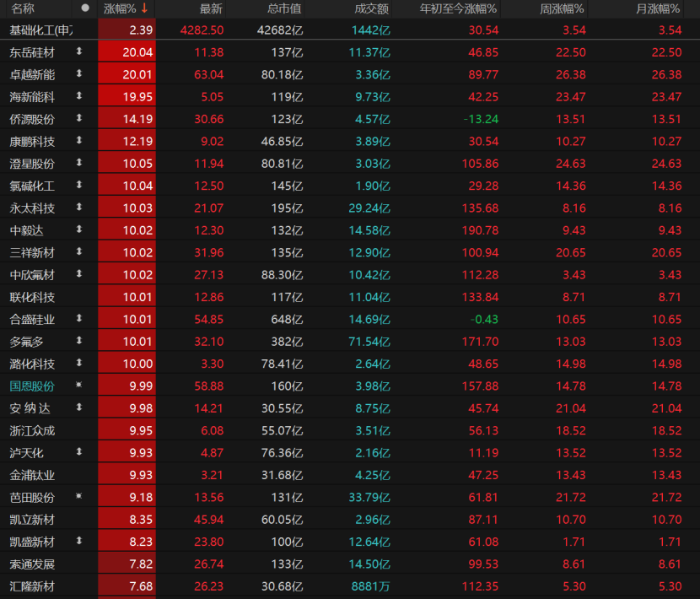Click the up-down marker icon beside 泸天化

80,452
